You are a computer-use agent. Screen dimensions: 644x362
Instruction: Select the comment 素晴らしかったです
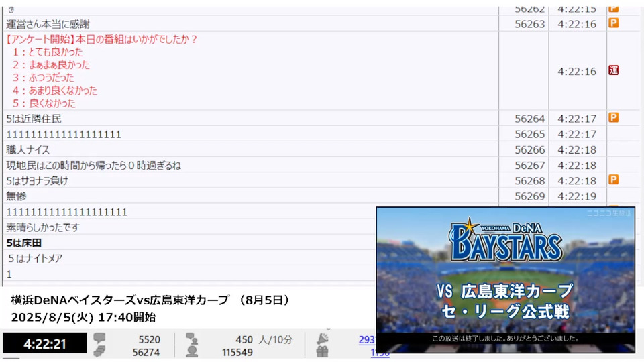(43, 227)
